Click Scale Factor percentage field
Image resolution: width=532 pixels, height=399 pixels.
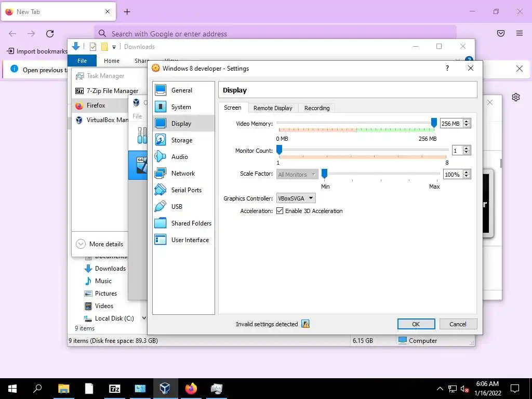pos(453,175)
